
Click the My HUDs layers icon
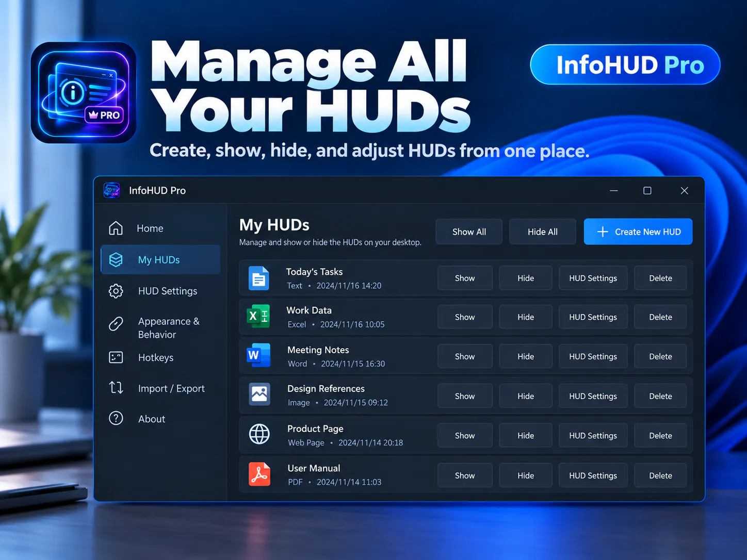(x=116, y=260)
